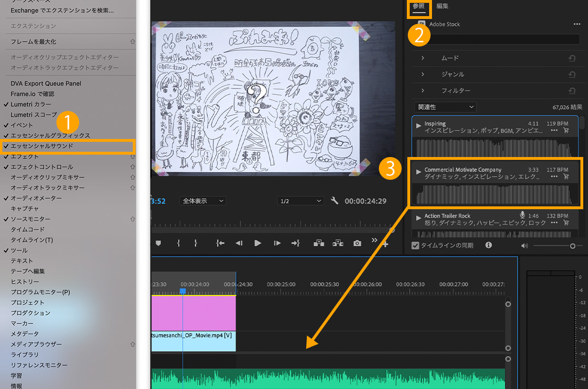
Task: Click the preview volume speaker icon
Action: pos(524,246)
